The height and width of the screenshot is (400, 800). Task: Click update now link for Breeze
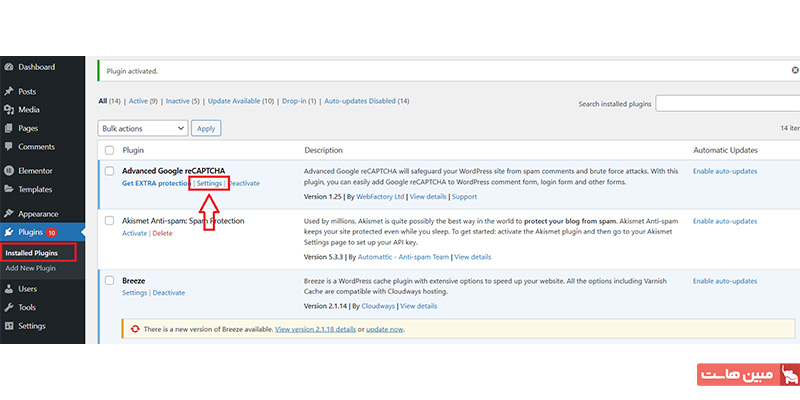385,329
